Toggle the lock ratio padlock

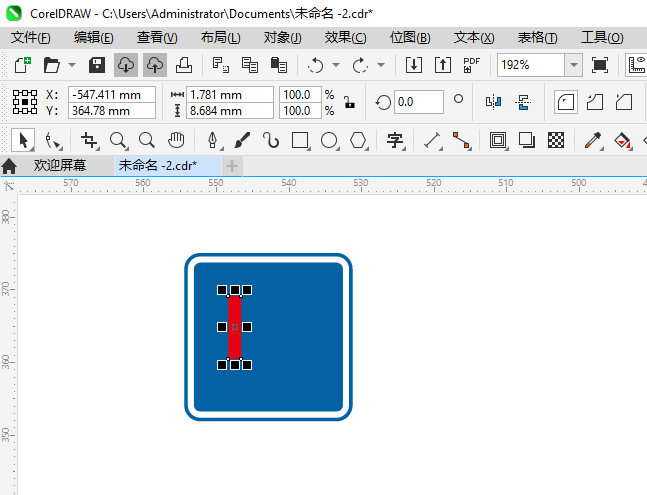pyautogui.click(x=349, y=102)
